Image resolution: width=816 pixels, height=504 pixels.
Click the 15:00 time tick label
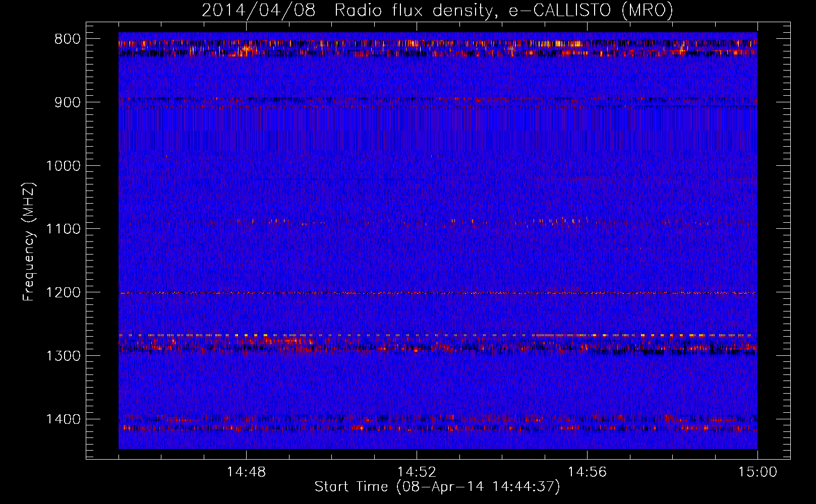(x=757, y=472)
